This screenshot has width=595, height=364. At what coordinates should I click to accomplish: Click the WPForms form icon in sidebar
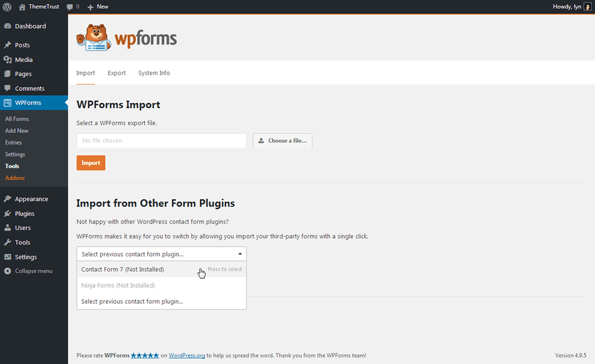[8, 102]
